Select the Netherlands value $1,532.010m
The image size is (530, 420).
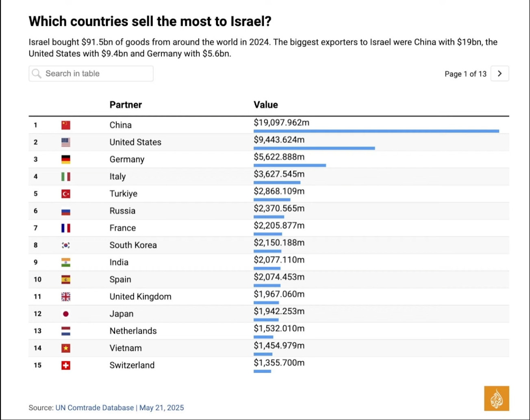pyautogui.click(x=279, y=328)
